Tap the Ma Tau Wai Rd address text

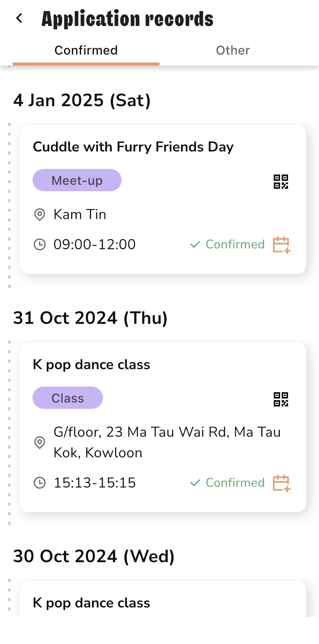167,442
